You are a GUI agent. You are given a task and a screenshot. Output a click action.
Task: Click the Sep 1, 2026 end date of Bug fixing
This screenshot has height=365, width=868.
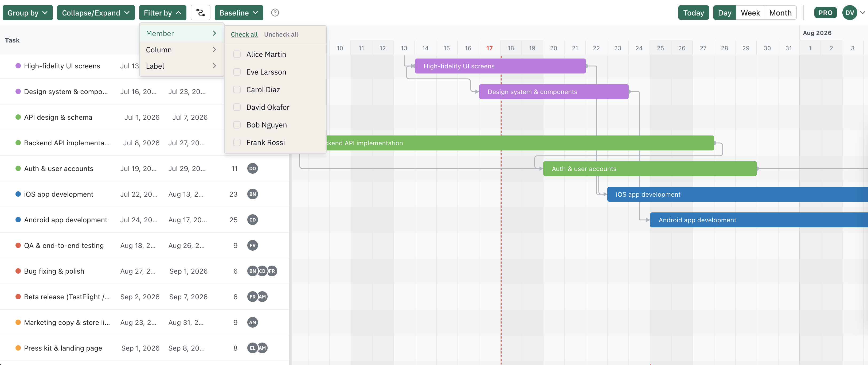click(188, 271)
